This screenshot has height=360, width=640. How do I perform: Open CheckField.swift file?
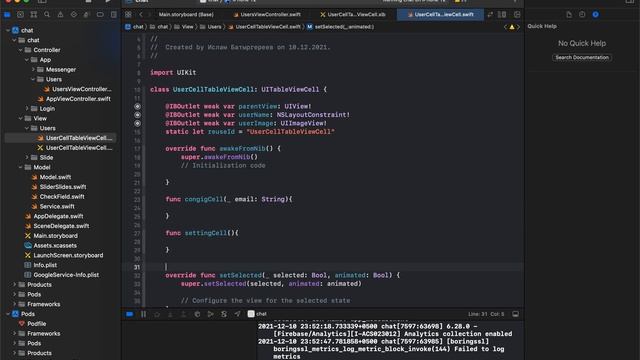coord(58,197)
